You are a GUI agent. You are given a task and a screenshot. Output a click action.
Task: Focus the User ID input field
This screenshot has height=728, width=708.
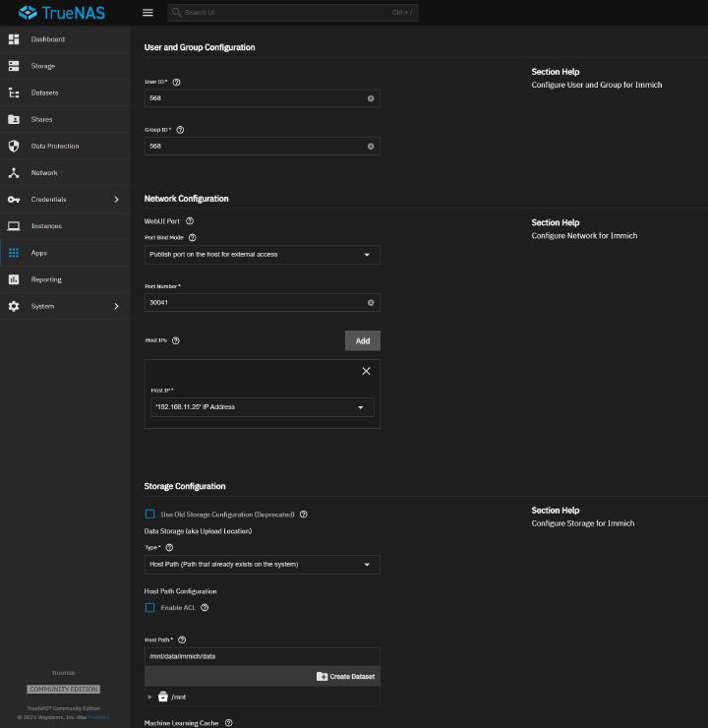tap(263, 98)
